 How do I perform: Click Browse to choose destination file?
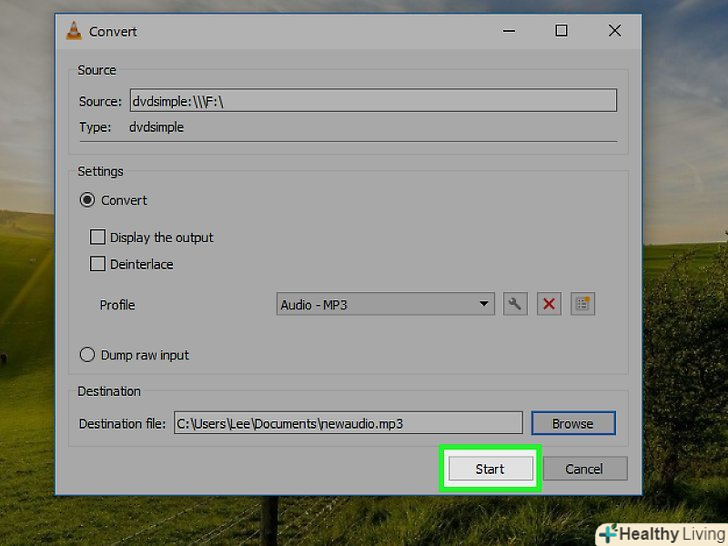point(573,423)
